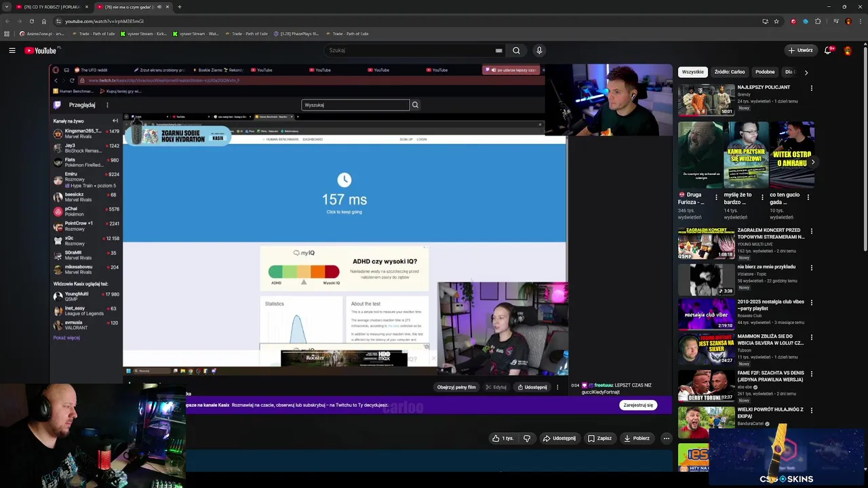Open the YouTube account avatar menu

(849, 50)
